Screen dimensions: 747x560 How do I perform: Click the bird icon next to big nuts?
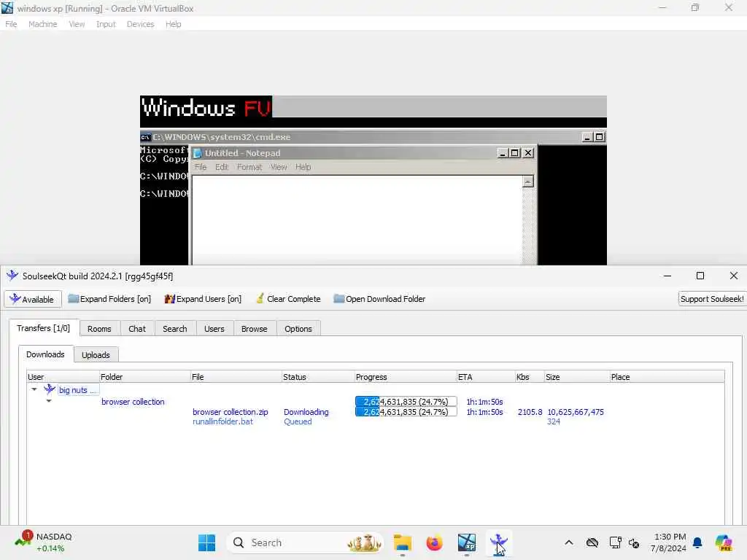pyautogui.click(x=50, y=389)
